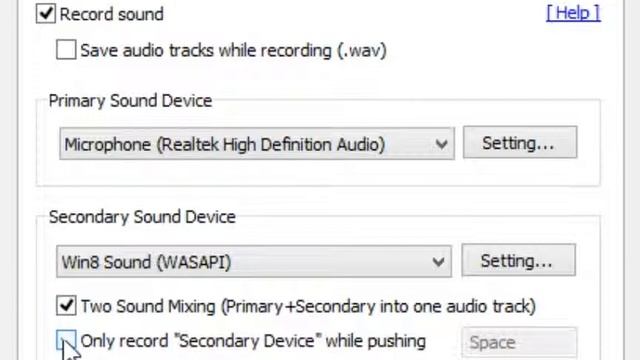Select the Microphone (Realtek High Definition Audio) combo box
The height and width of the screenshot is (360, 640).
257,144
